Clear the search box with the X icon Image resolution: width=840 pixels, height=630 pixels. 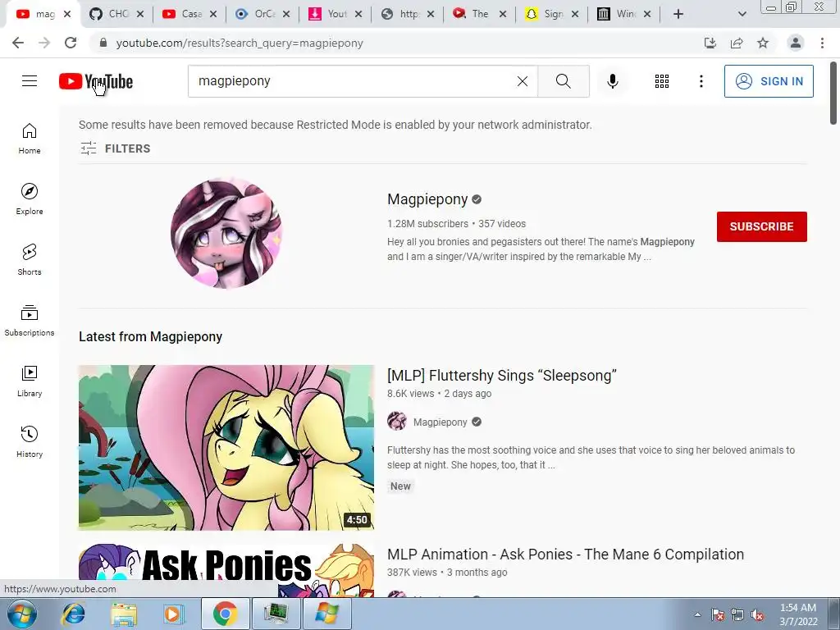point(523,81)
